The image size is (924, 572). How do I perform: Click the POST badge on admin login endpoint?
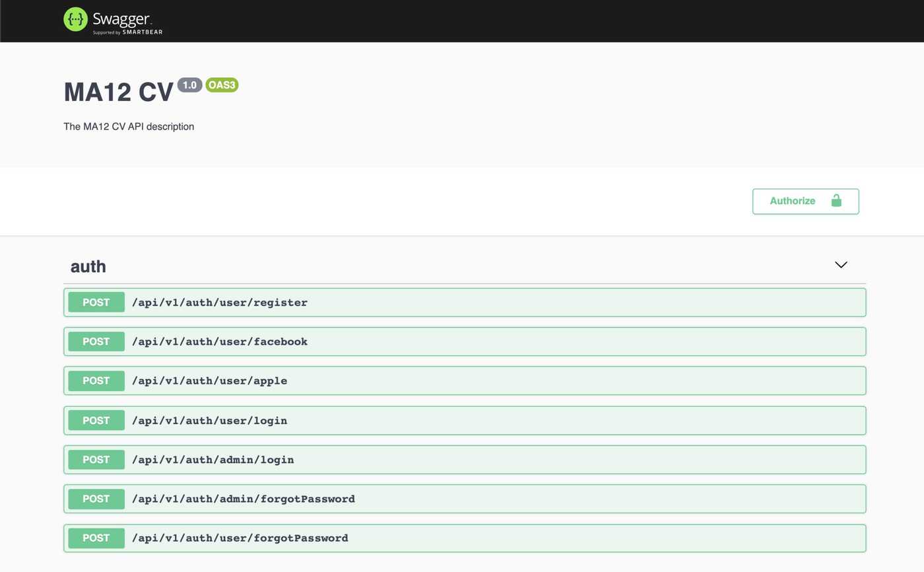(96, 459)
